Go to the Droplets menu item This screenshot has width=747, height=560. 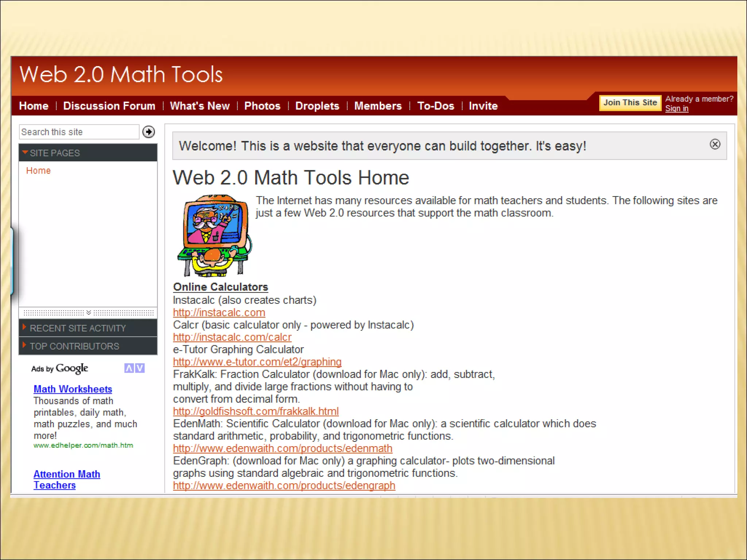pos(317,106)
